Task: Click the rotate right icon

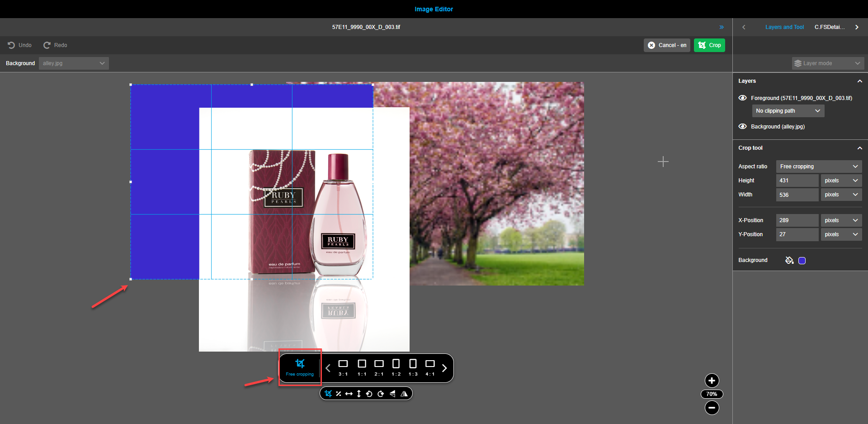Action: 381,393
